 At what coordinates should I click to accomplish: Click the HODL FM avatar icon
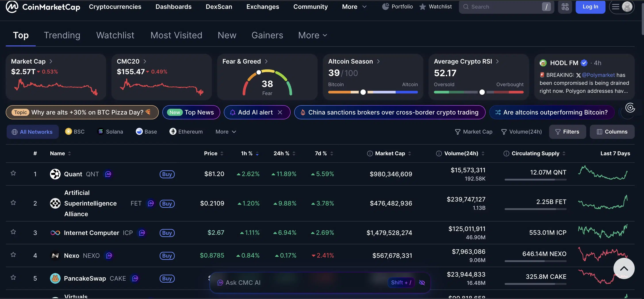[x=543, y=63]
